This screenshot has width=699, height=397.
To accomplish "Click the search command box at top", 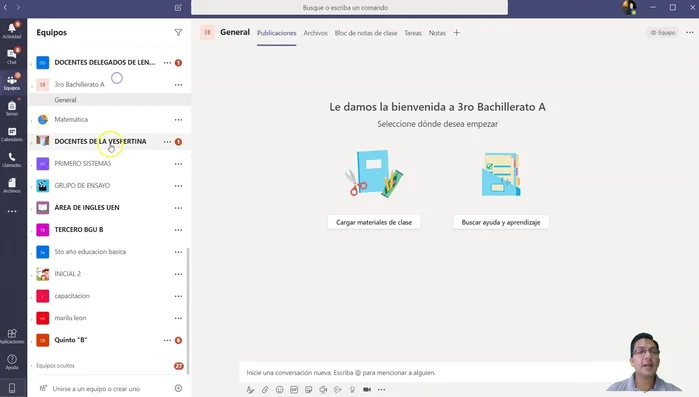I will click(x=350, y=8).
